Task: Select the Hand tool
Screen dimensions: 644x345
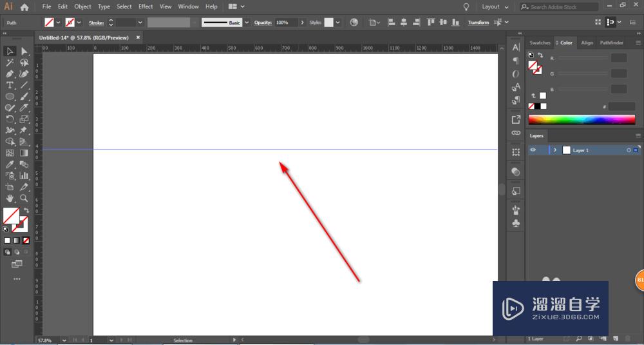Action: pyautogui.click(x=10, y=198)
